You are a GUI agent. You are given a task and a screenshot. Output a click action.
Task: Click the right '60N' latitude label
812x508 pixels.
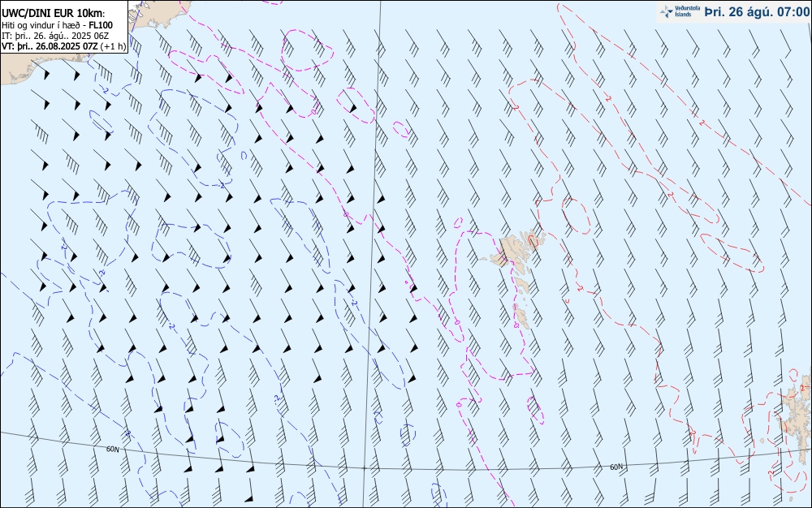point(615,467)
